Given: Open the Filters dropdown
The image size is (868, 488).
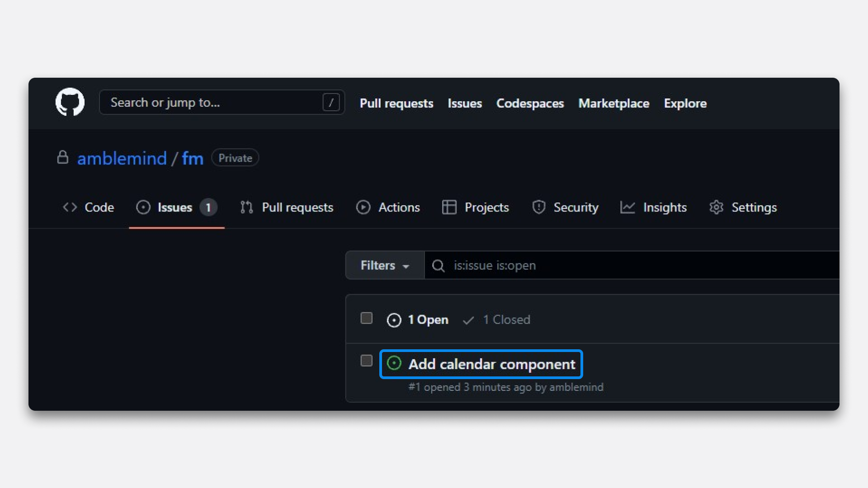Looking at the screenshot, I should [x=384, y=265].
